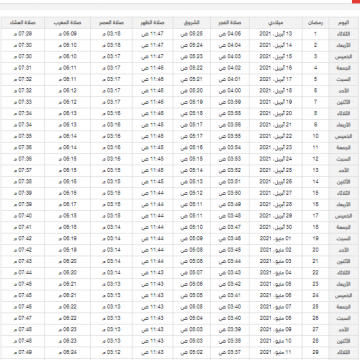Select the صلاة العشاء column header

23,23
